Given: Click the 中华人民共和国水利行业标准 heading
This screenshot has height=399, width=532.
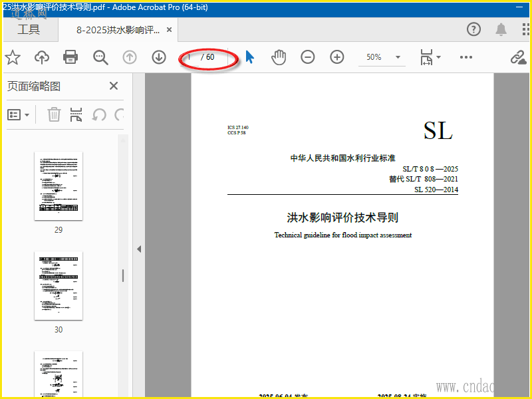Looking at the screenshot, I should coord(342,158).
